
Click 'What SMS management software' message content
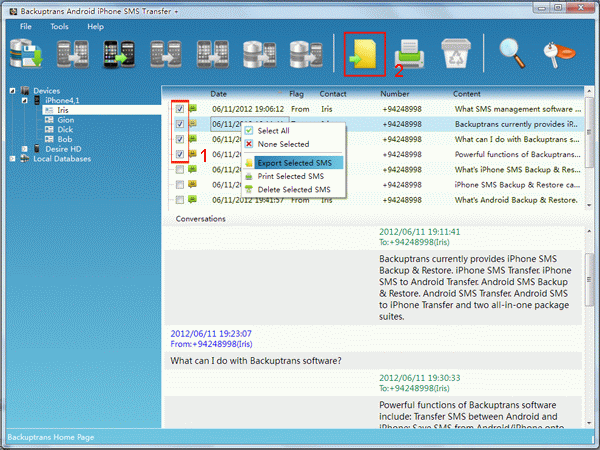(x=517, y=109)
